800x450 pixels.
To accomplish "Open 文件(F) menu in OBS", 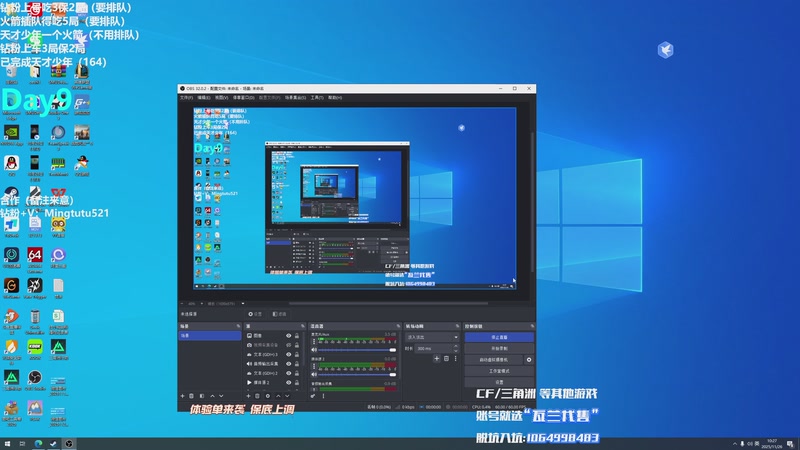I will [x=186, y=97].
